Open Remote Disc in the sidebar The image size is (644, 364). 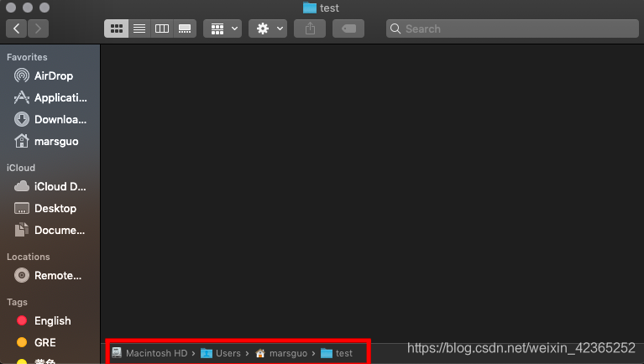(50, 275)
